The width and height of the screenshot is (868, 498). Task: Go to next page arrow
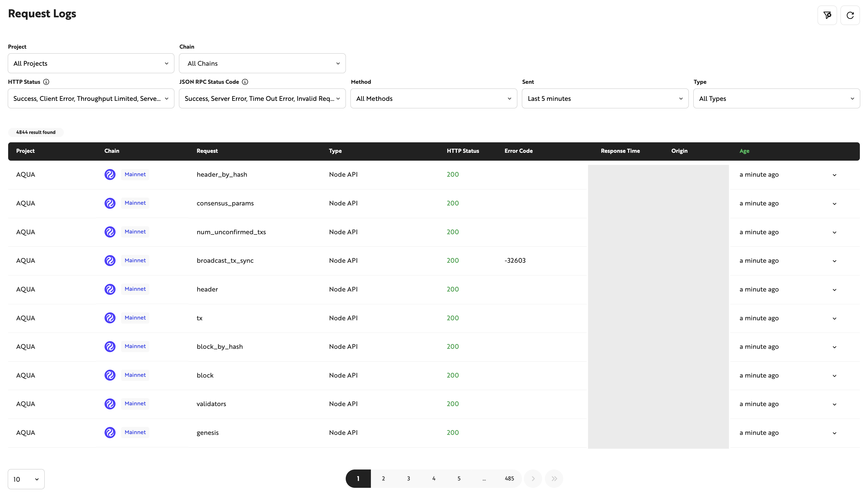click(x=533, y=478)
